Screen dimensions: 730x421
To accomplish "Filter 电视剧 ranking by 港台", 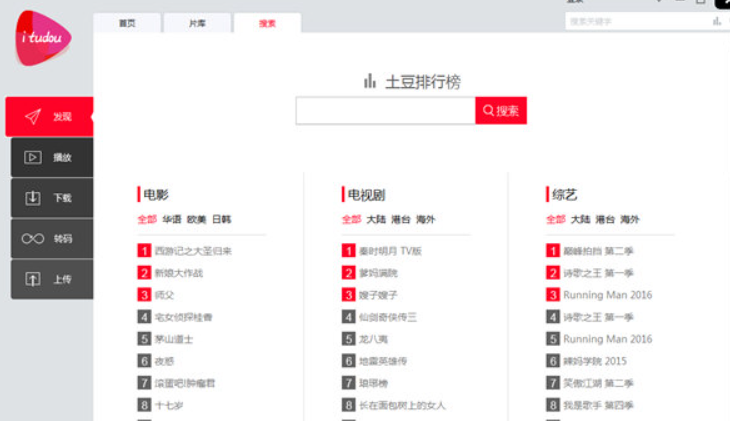I will tap(401, 219).
